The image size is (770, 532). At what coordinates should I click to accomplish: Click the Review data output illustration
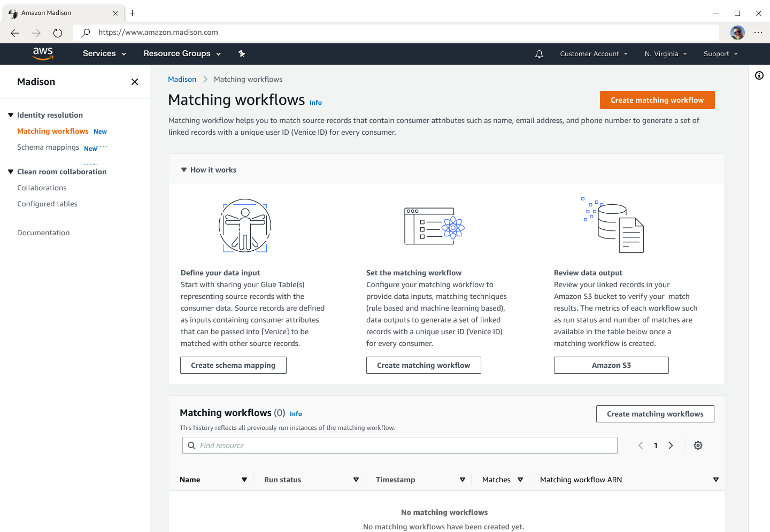pos(613,225)
